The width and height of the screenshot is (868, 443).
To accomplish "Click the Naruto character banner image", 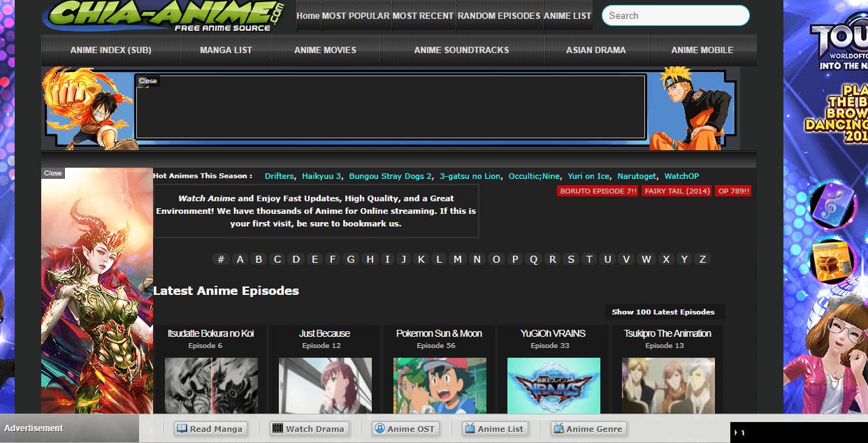I will coord(692,108).
